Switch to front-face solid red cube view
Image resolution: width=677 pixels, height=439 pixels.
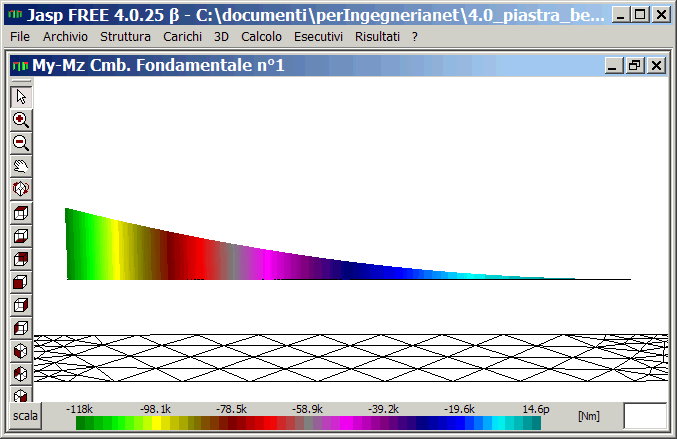click(21, 282)
